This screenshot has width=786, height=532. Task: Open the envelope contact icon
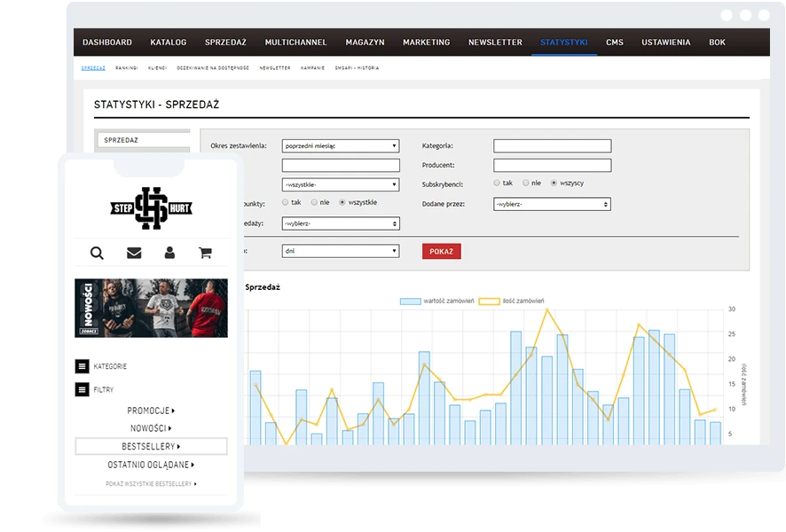134,253
